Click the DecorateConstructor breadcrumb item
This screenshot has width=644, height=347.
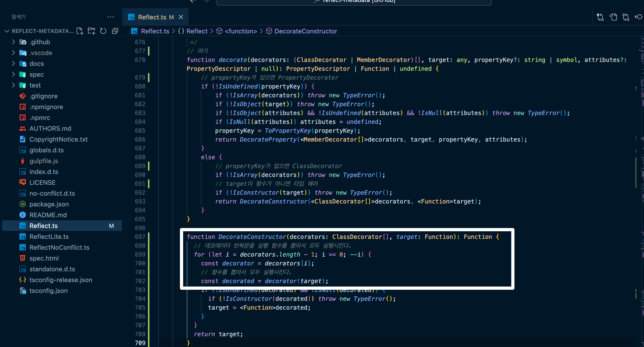[306, 31]
